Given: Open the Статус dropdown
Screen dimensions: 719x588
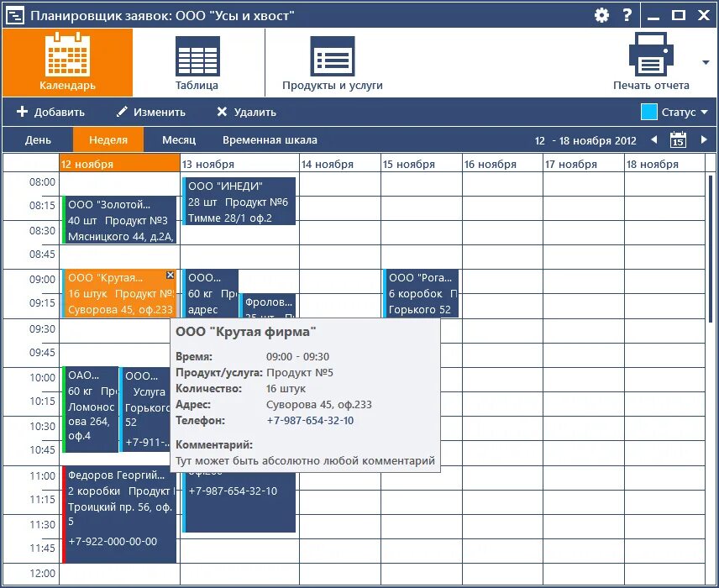Looking at the screenshot, I should 685,112.
